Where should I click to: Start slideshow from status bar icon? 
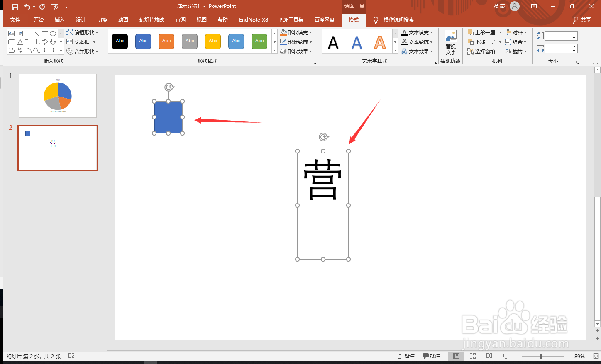coord(506,356)
